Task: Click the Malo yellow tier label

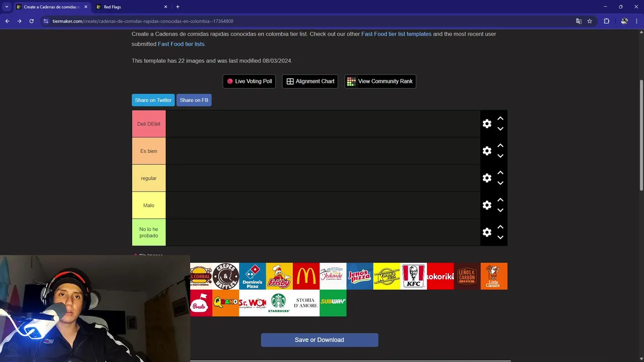Action: (x=149, y=205)
